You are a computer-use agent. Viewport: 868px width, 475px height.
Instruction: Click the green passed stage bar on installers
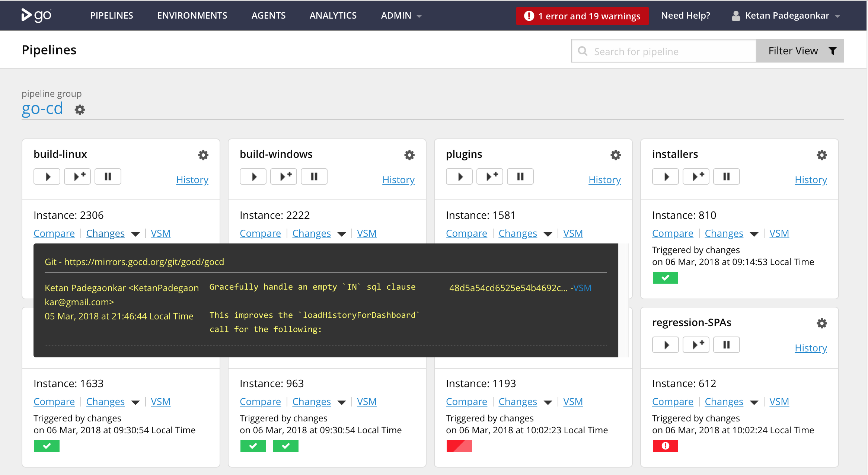(666, 278)
